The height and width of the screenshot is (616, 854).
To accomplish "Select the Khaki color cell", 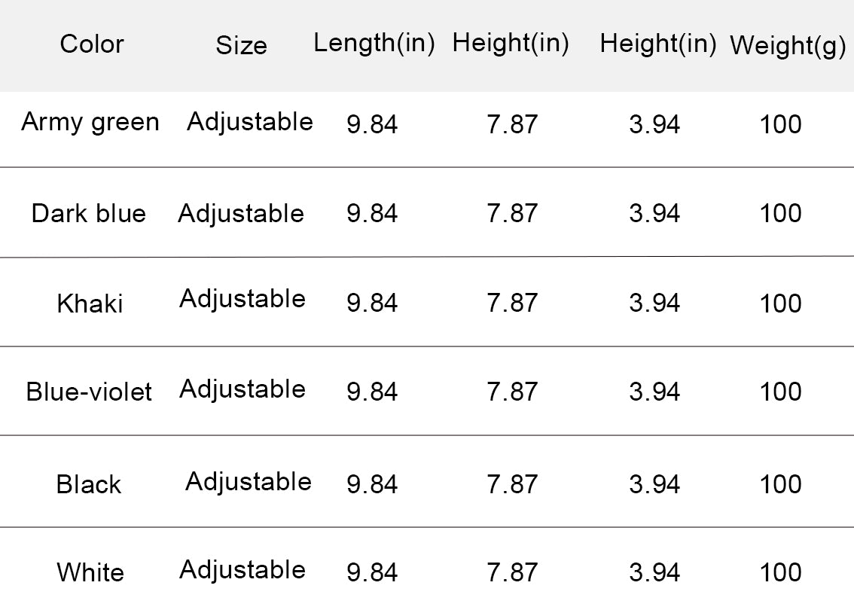I will [90, 303].
